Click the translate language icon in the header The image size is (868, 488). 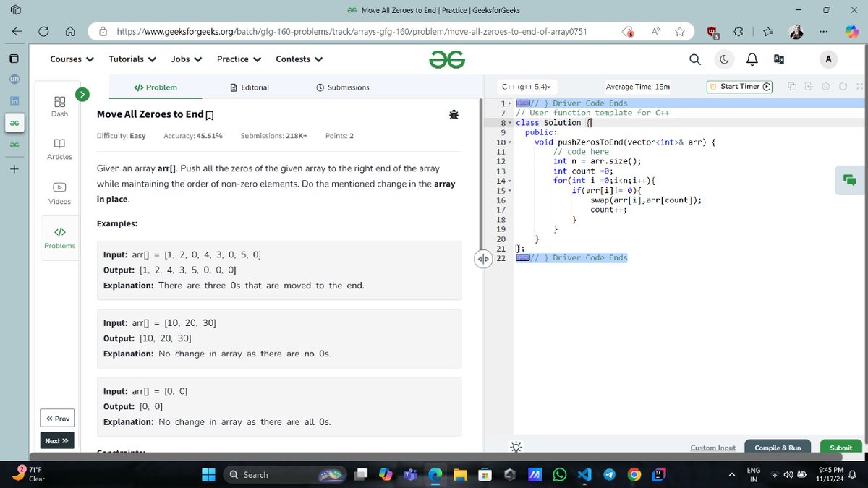[779, 59]
